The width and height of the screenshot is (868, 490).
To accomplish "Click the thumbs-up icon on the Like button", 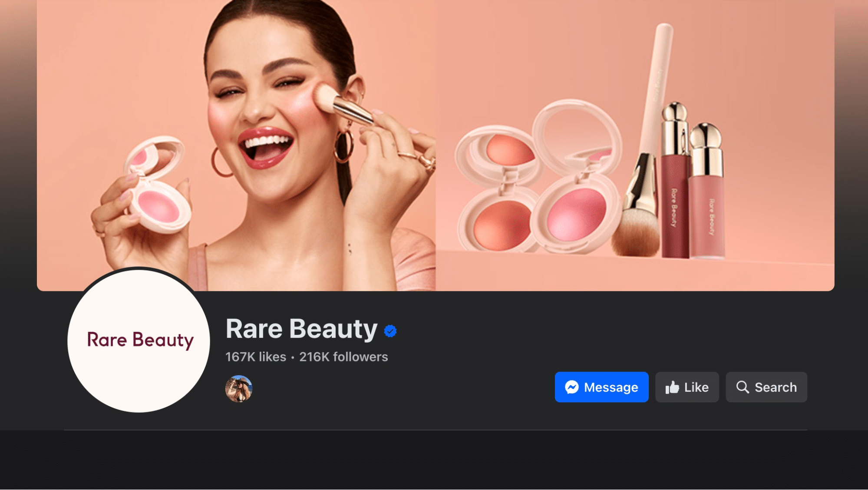I will coord(672,387).
